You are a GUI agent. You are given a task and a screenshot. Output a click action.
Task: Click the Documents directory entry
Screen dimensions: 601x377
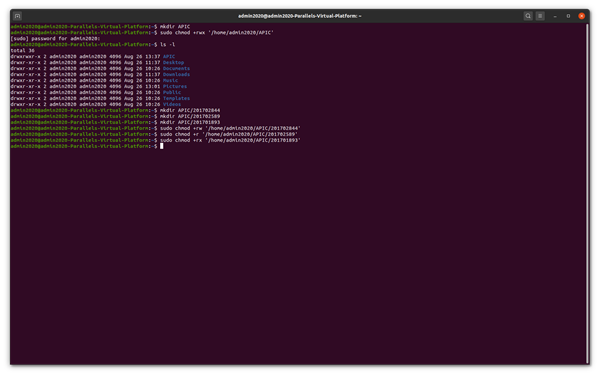pos(176,69)
